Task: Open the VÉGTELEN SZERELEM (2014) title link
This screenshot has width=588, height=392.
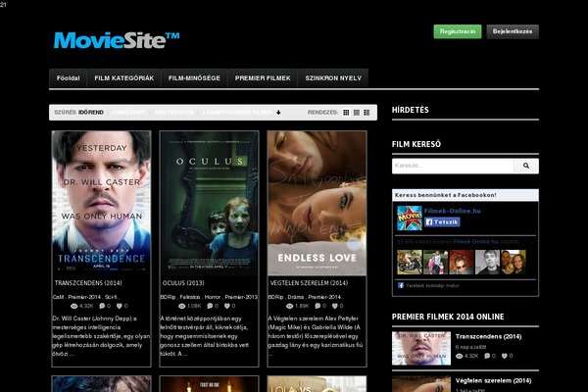Action: [309, 283]
